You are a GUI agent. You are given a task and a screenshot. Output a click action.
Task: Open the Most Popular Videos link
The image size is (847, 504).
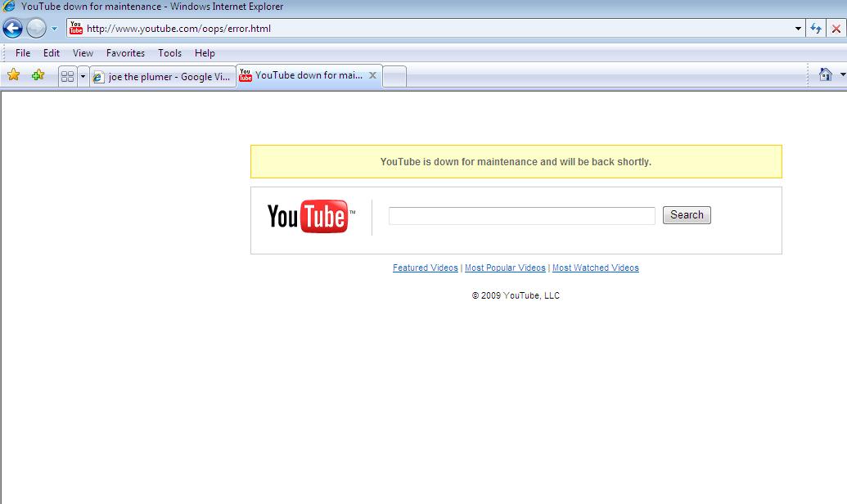tap(505, 268)
